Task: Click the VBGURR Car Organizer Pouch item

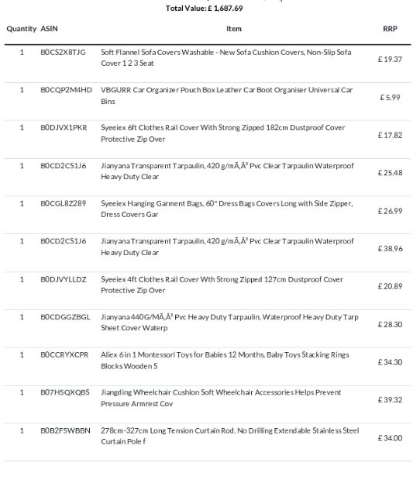Action: [226, 95]
